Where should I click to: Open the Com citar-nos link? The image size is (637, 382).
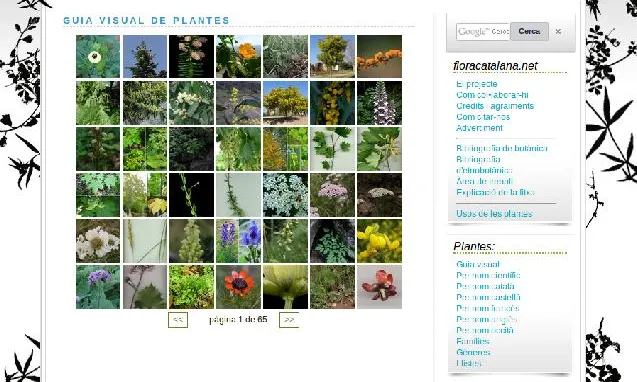(483, 117)
